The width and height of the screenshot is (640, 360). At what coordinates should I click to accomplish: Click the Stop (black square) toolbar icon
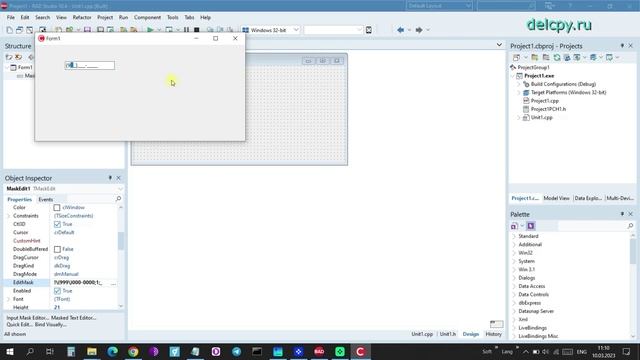(x=197, y=30)
